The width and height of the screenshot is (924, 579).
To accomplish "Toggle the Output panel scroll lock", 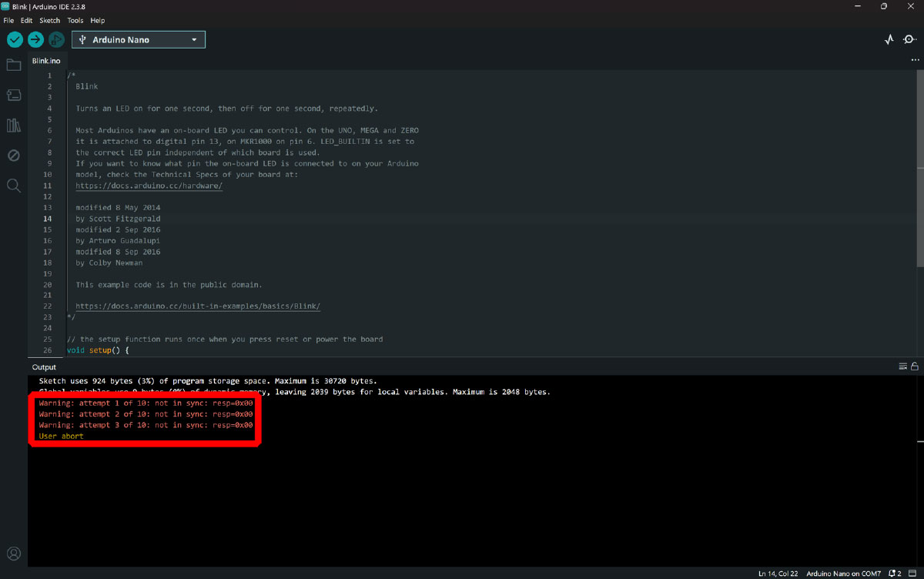I will click(x=915, y=366).
